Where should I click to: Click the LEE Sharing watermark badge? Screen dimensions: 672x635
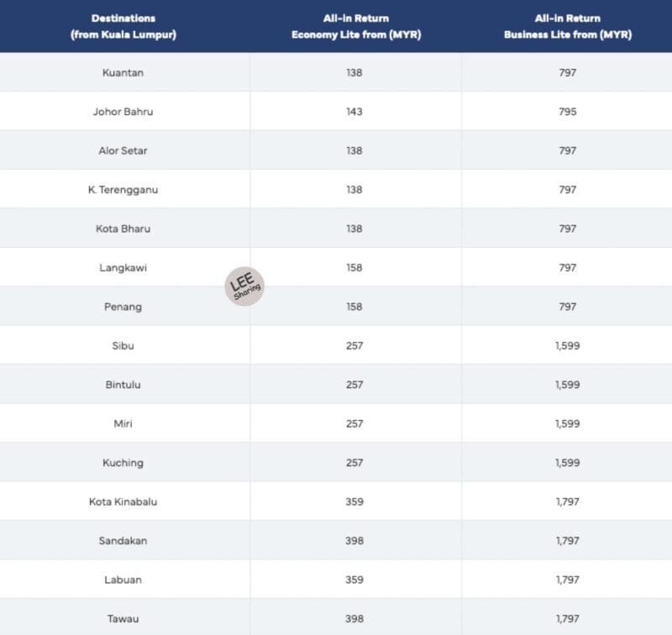click(x=244, y=286)
